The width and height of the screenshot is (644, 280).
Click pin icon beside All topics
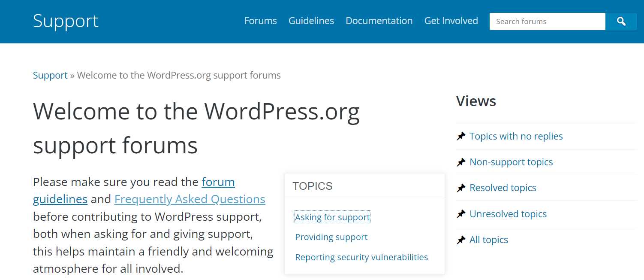click(461, 240)
